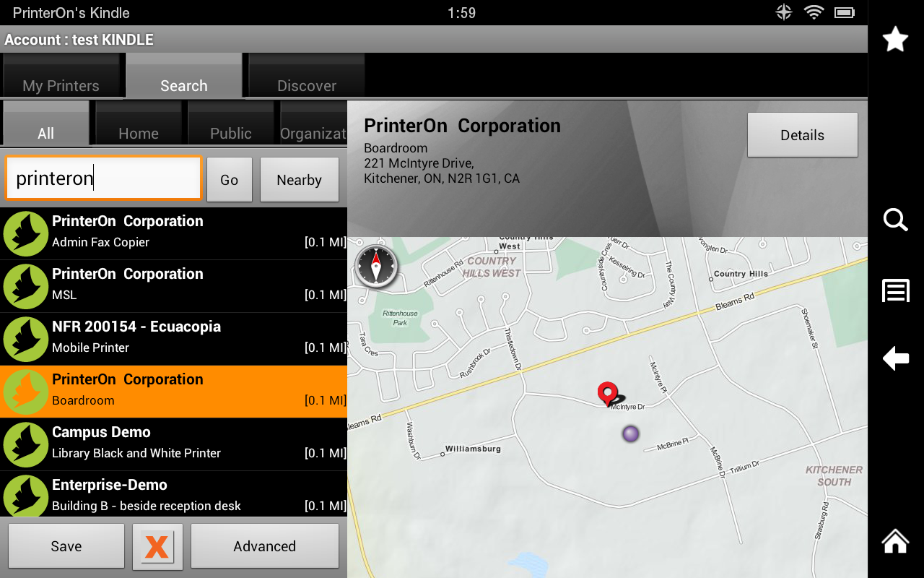The height and width of the screenshot is (578, 924).
Task: Switch to the My Printers tab
Action: coord(62,85)
